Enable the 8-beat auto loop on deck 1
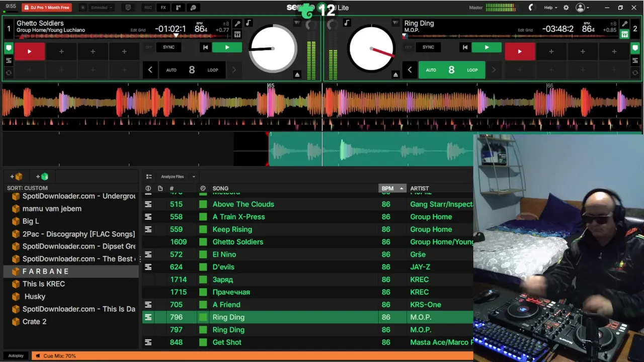 point(192,70)
